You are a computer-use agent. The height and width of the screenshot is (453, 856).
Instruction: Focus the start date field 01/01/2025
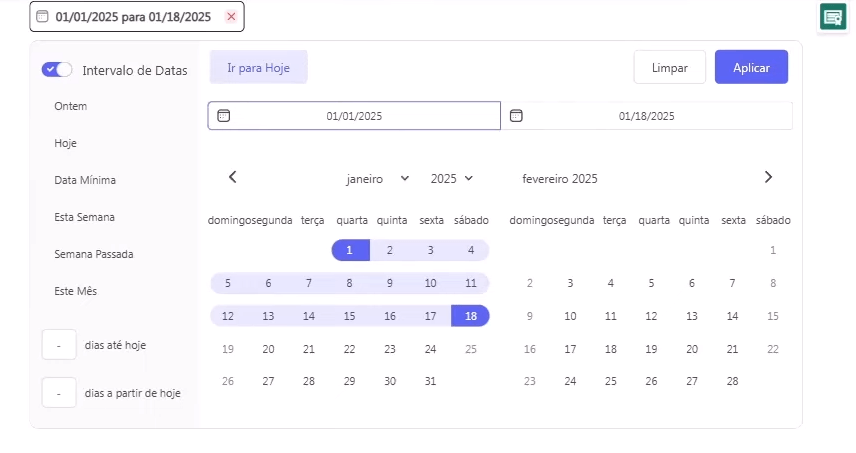(354, 116)
